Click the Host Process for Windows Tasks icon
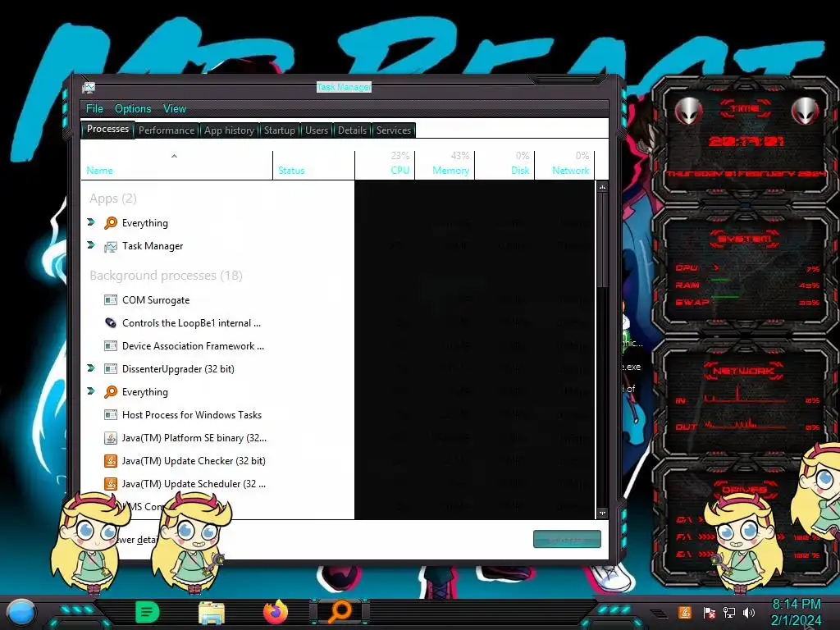 (x=111, y=414)
